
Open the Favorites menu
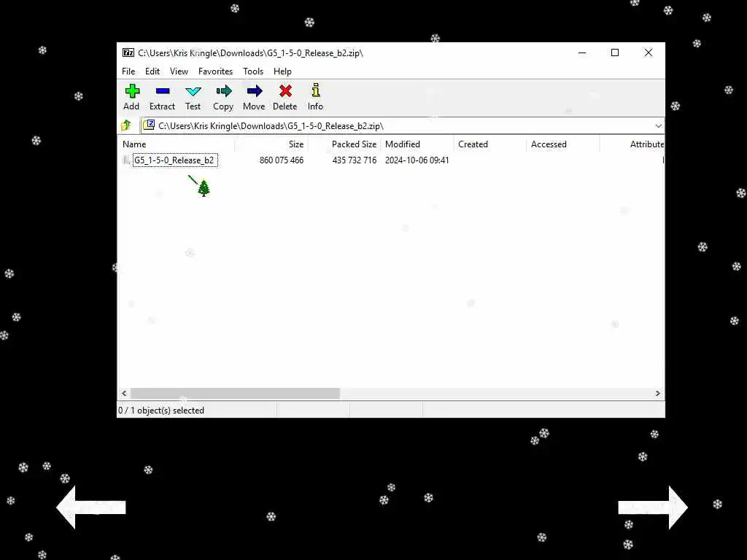[x=215, y=71]
